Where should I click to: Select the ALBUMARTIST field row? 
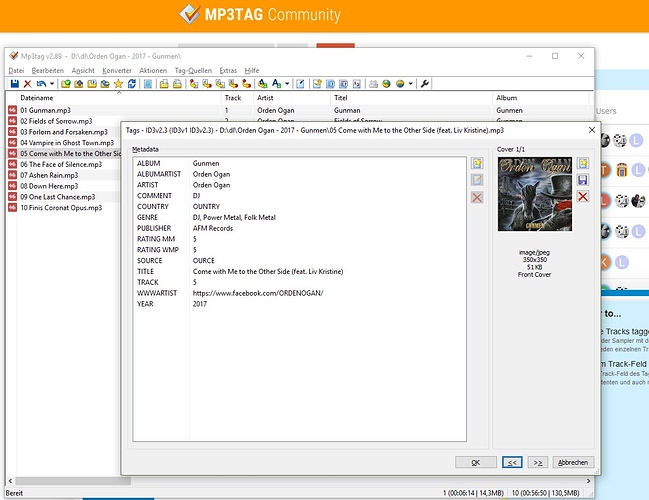pyautogui.click(x=299, y=174)
